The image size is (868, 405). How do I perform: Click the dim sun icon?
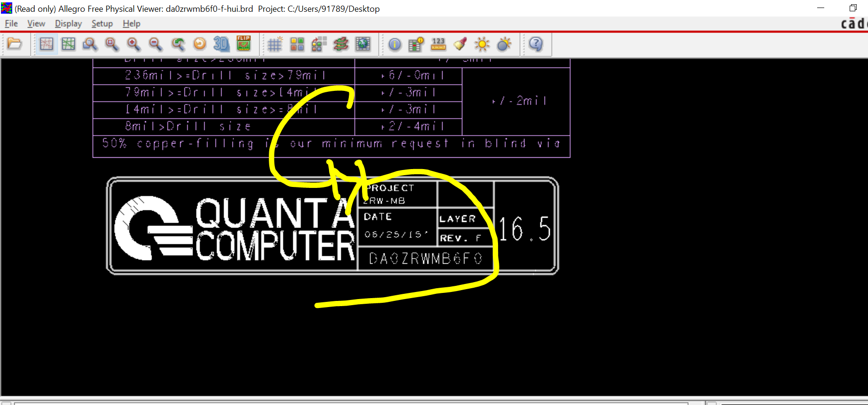pos(504,44)
